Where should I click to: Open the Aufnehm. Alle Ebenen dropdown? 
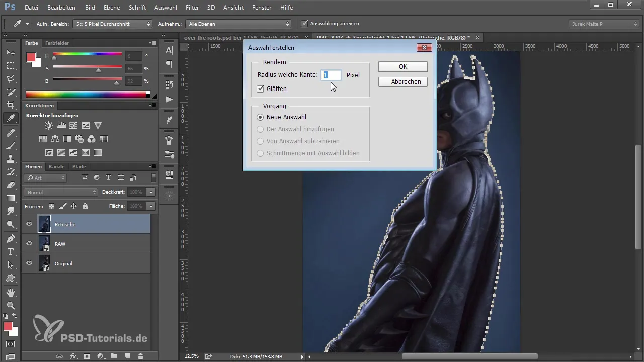[238, 24]
